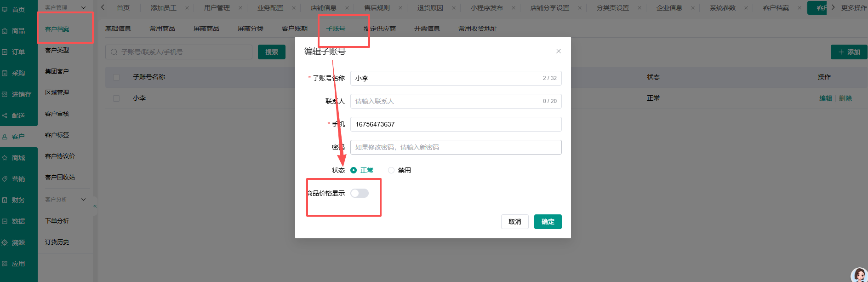
Task: Open the 订单 sidebar icon
Action: pyautogui.click(x=5, y=52)
